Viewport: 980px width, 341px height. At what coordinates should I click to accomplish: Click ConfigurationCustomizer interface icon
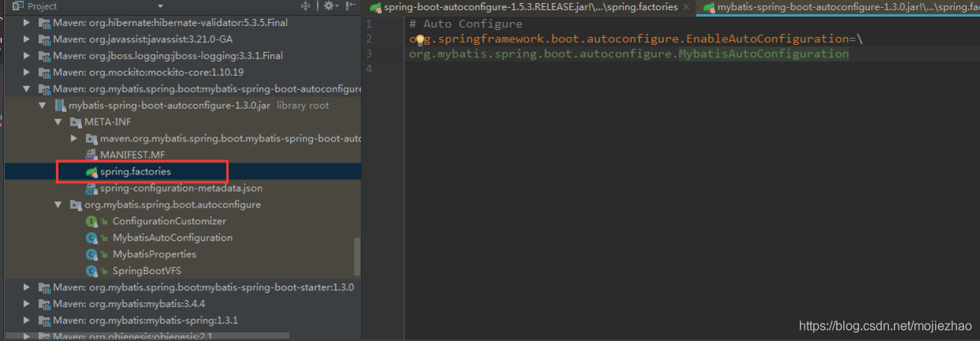92,221
